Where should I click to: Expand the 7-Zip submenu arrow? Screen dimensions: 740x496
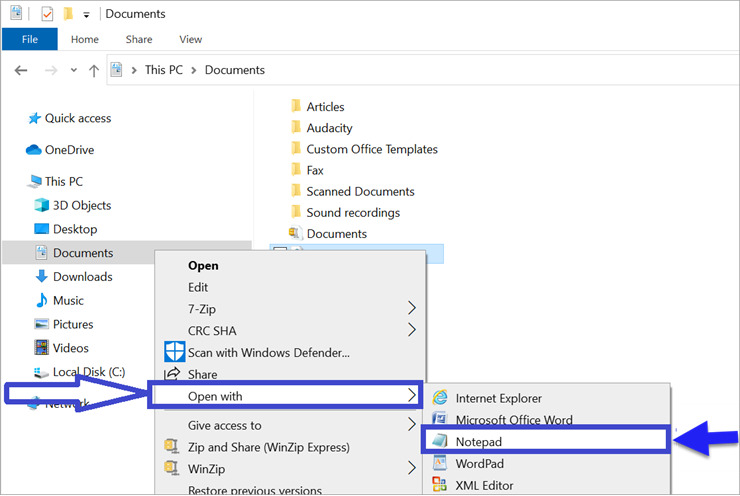tap(411, 309)
